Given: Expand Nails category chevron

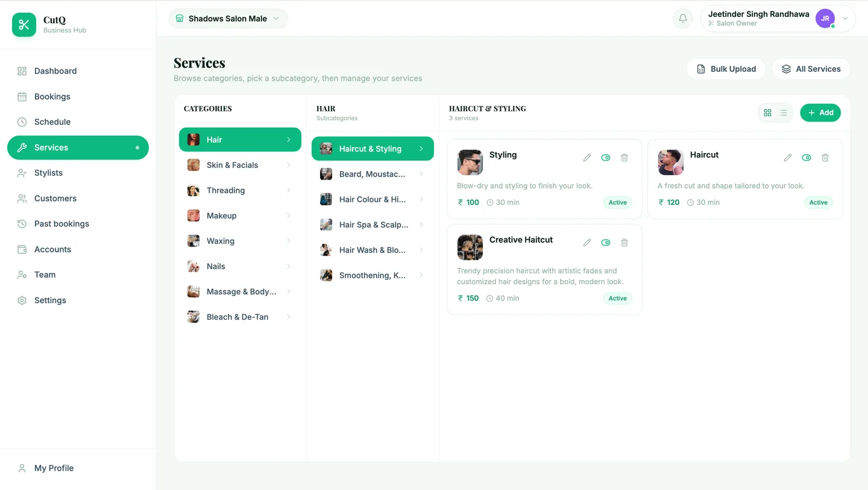Looking at the screenshot, I should pos(289,266).
